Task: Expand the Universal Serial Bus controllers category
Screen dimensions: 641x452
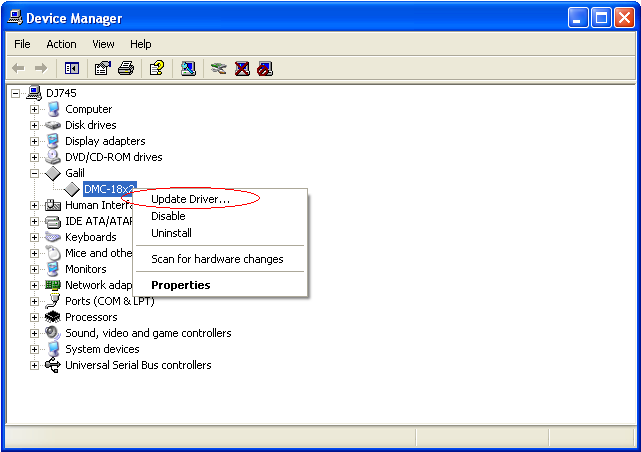Action: (x=34, y=365)
